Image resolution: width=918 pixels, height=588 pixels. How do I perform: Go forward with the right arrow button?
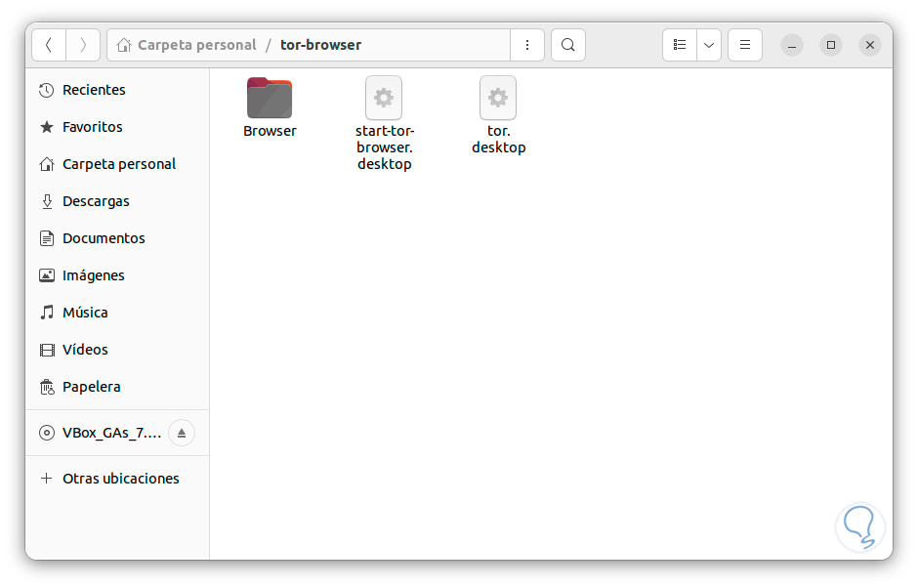click(x=83, y=45)
